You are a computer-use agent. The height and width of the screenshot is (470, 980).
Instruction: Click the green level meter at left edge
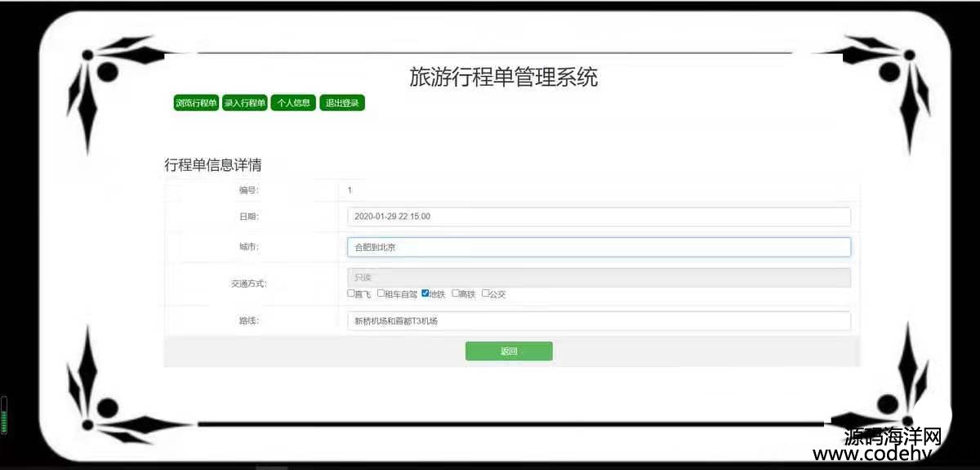(x=4, y=415)
